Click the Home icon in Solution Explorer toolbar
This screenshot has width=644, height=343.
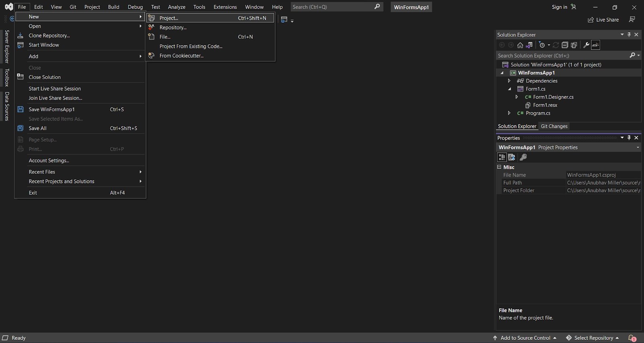coord(520,45)
